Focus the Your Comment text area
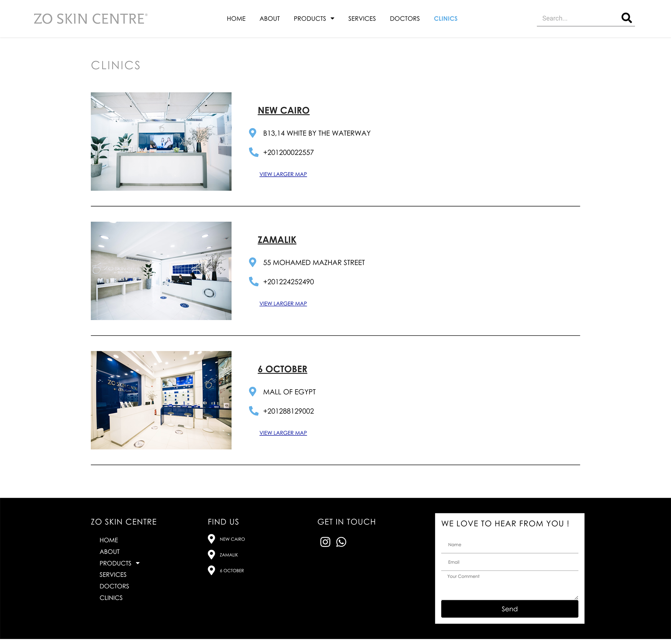 click(x=510, y=585)
